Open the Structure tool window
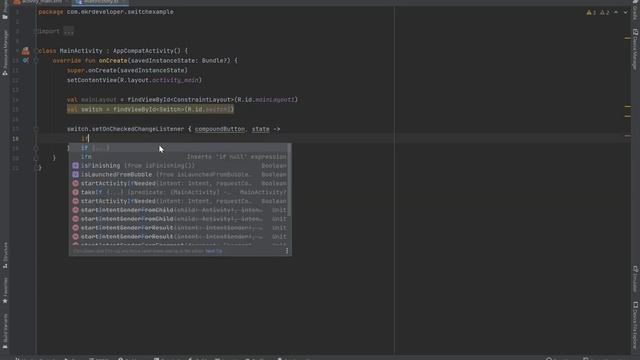640x360 pixels. [5, 255]
